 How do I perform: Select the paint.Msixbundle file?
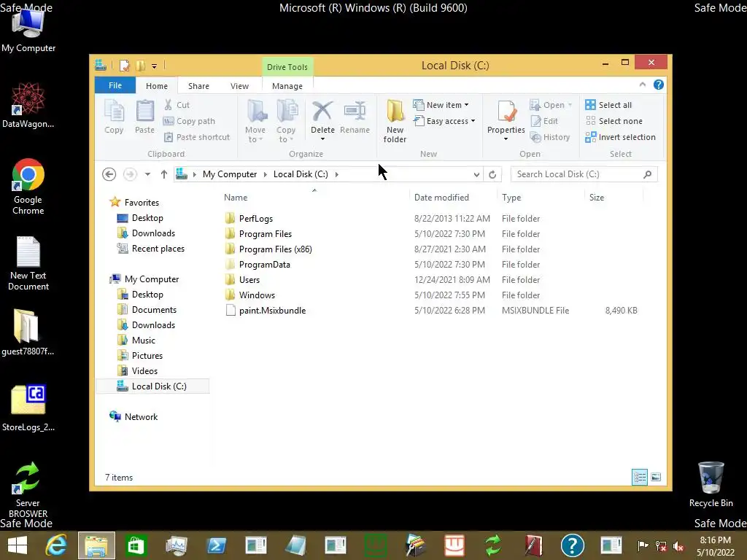(x=272, y=311)
